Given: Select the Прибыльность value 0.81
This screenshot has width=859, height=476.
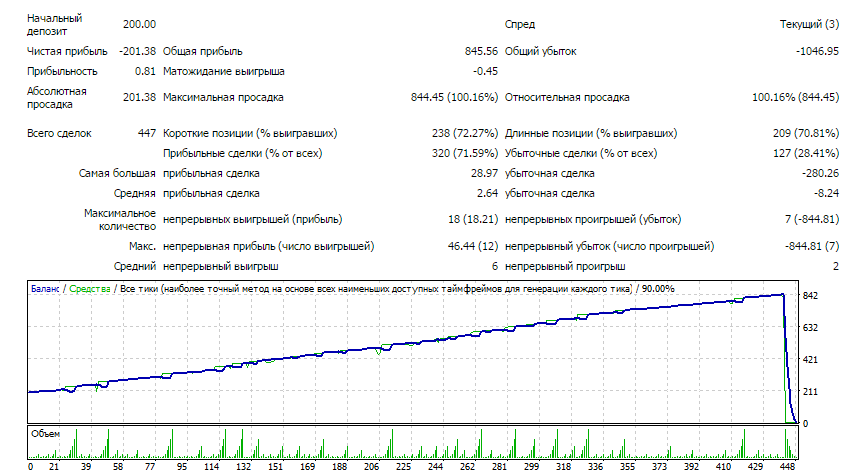Looking at the screenshot, I should (145, 71).
